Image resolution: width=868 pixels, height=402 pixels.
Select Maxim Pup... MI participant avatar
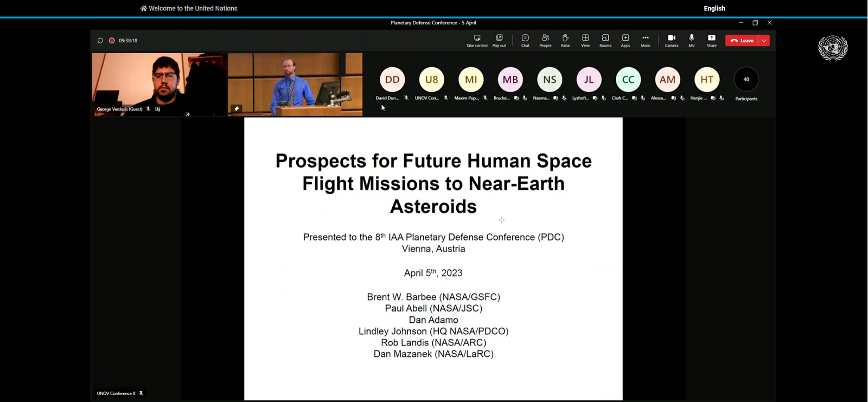pos(471,79)
